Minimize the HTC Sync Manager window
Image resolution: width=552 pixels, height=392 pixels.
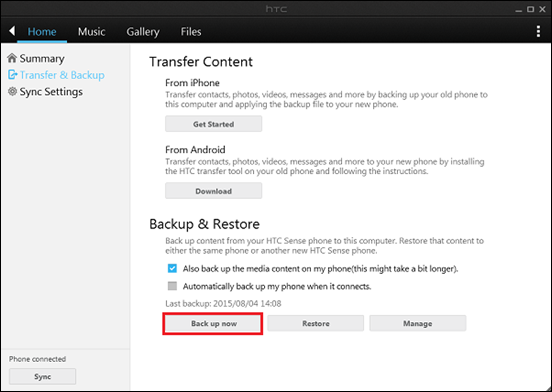coord(518,10)
